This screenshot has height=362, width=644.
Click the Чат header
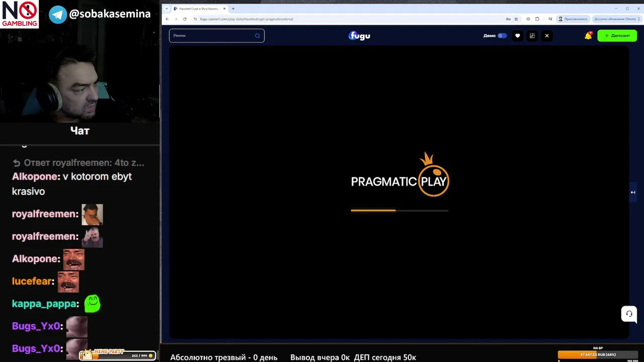80,131
